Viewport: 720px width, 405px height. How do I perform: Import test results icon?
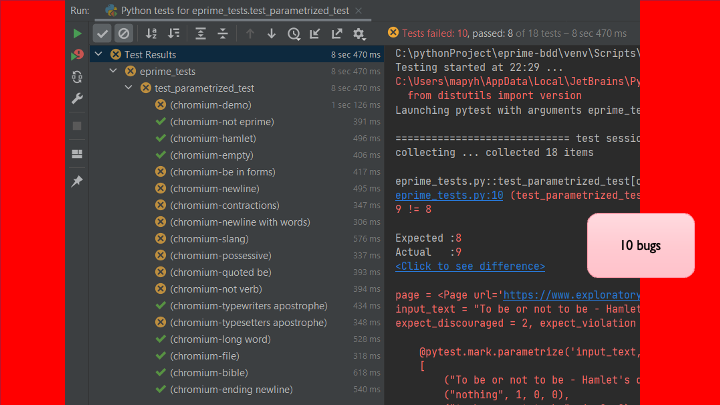(315, 34)
